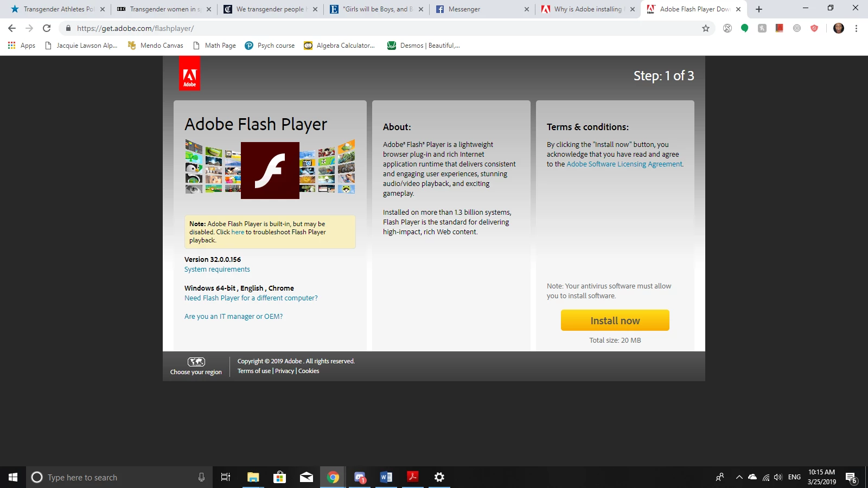The image size is (868, 488).
Task: Close the Adobe Flash Player Download tab
Action: click(738, 9)
